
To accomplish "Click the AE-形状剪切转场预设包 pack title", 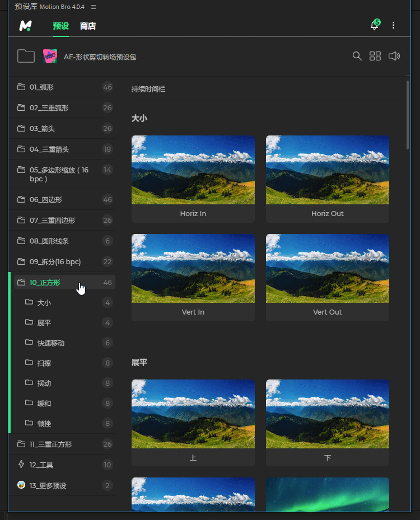I will coord(100,57).
